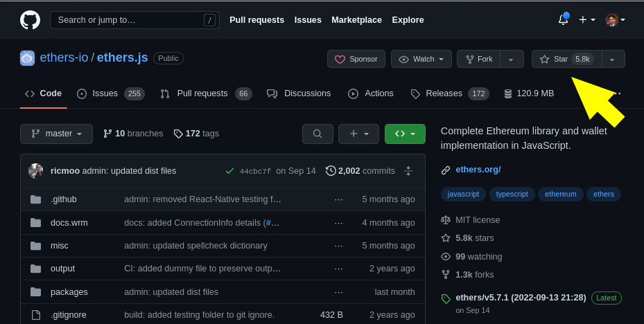This screenshot has width=644, height=324.
Task: Switch to the Issues tab
Action: (111, 93)
